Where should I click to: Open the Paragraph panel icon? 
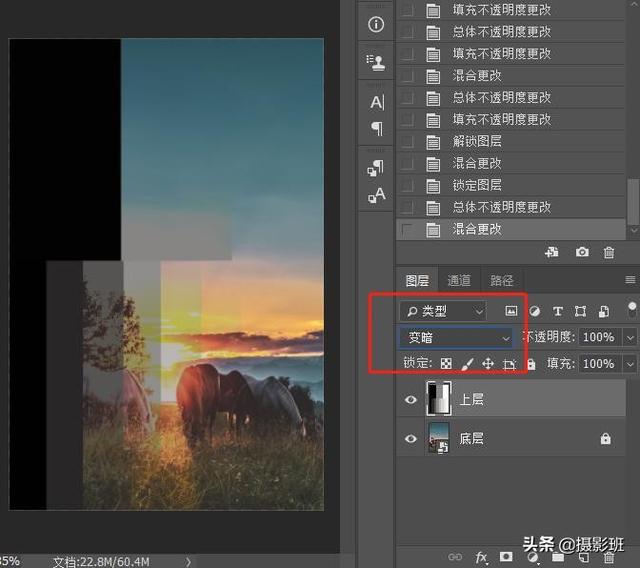(377, 129)
